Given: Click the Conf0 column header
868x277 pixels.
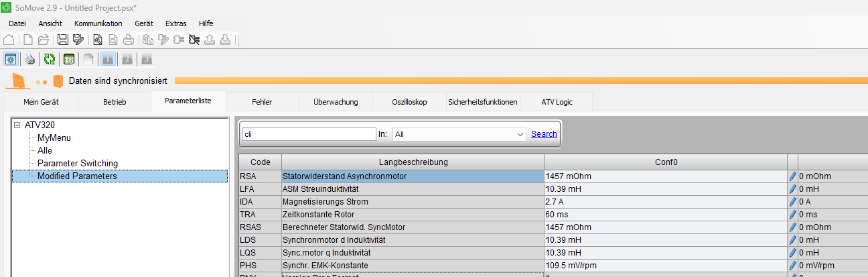Looking at the screenshot, I should click(x=666, y=162).
